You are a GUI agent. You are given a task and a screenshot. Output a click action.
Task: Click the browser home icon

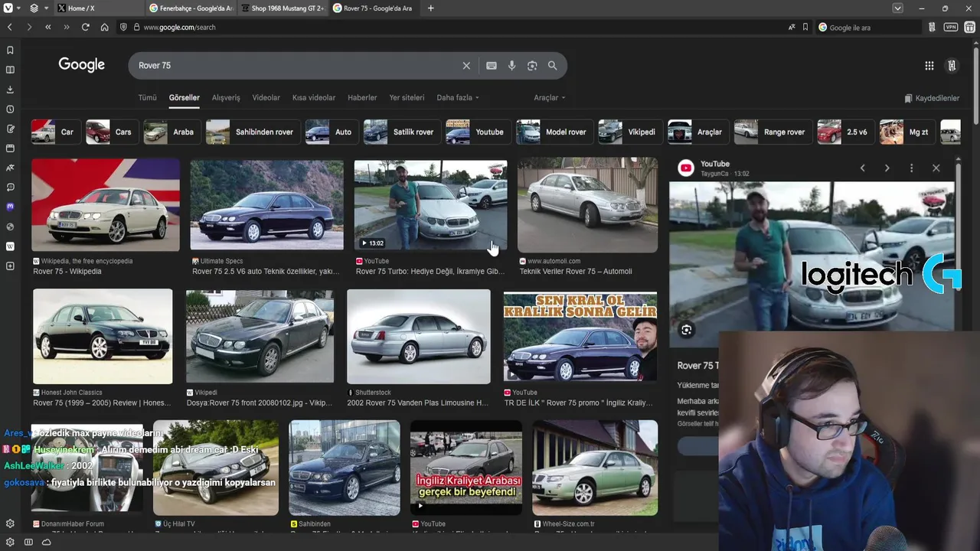click(x=104, y=27)
